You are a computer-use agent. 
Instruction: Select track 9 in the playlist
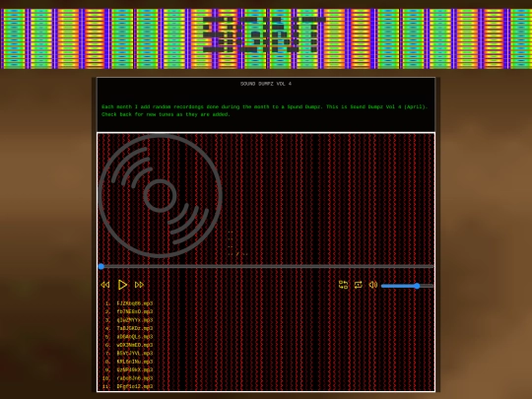click(135, 369)
